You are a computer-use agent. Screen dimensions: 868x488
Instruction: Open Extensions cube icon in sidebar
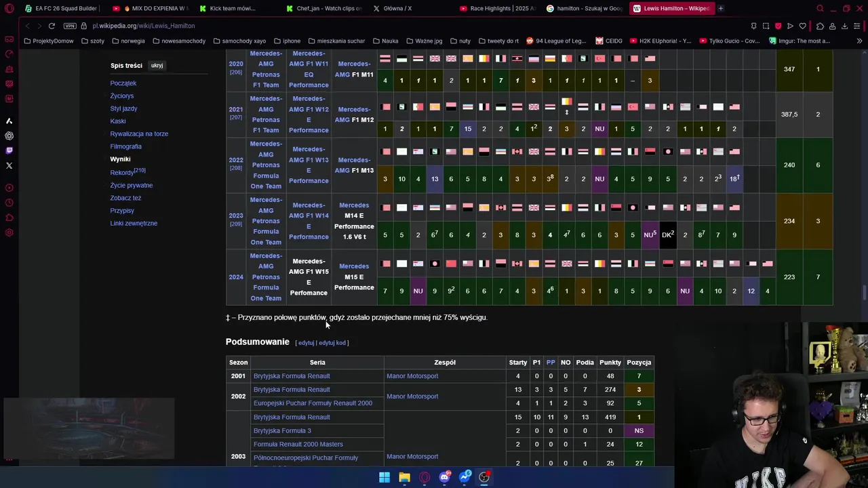9,218
